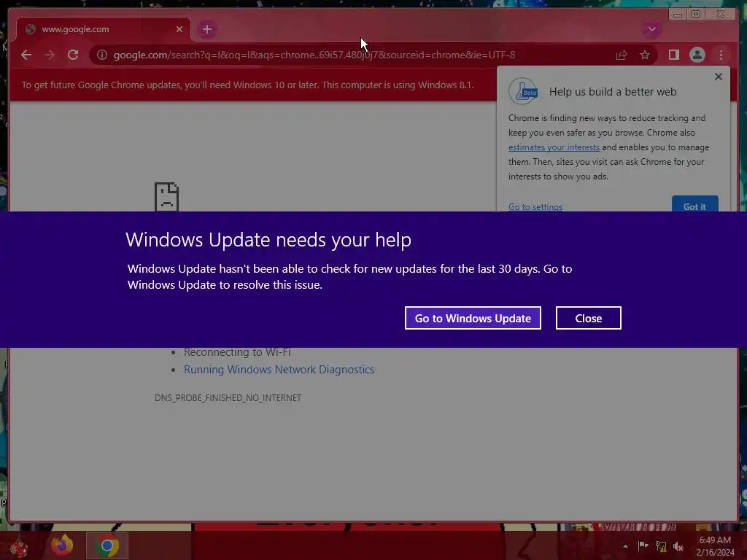Open a new tab with the plus button

(206, 29)
